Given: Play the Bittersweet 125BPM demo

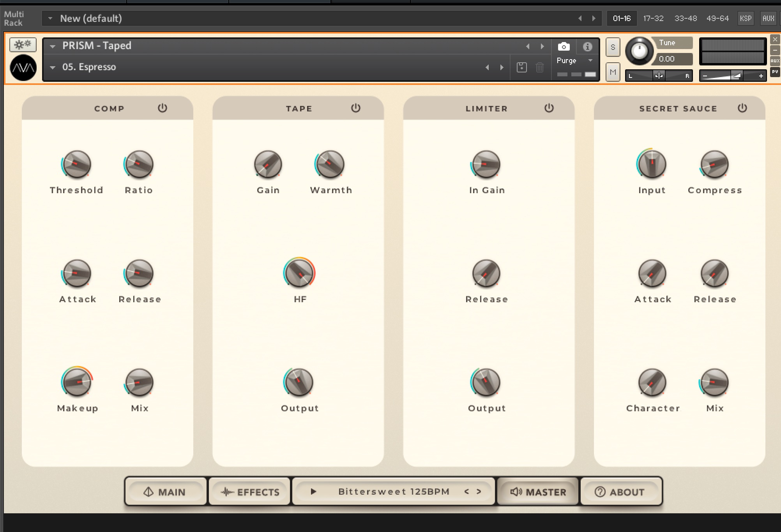Looking at the screenshot, I should 313,491.
